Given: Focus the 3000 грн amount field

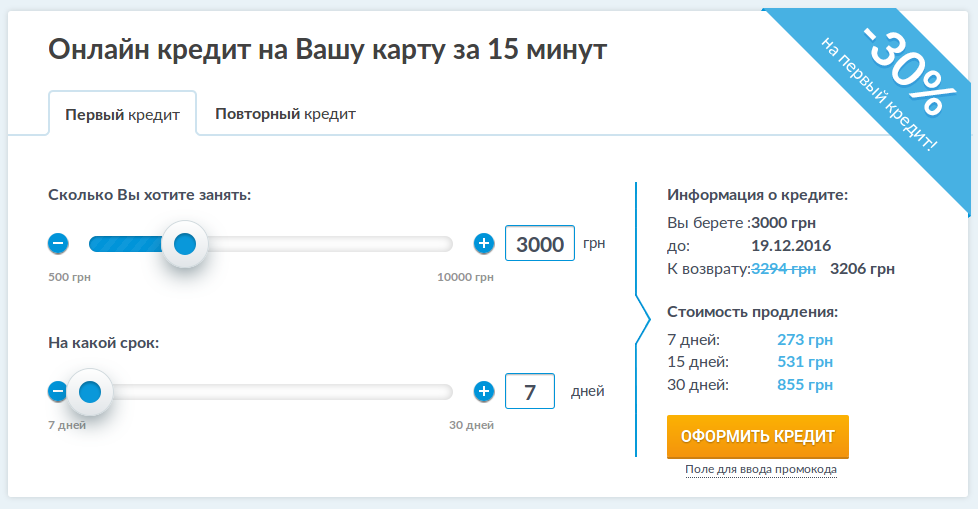Looking at the screenshot, I should [540, 243].
